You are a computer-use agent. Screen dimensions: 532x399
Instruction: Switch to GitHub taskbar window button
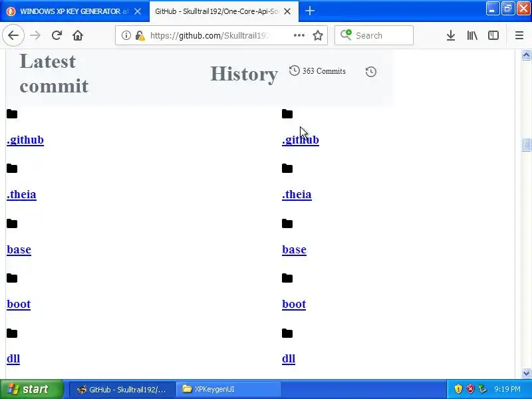(x=122, y=389)
